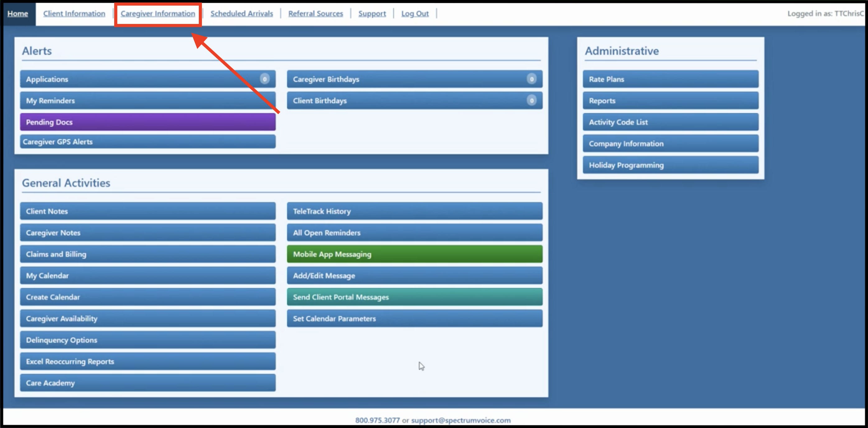Image resolution: width=868 pixels, height=428 pixels.
Task: Open Caregiver GPS Alerts
Action: pos(147,142)
